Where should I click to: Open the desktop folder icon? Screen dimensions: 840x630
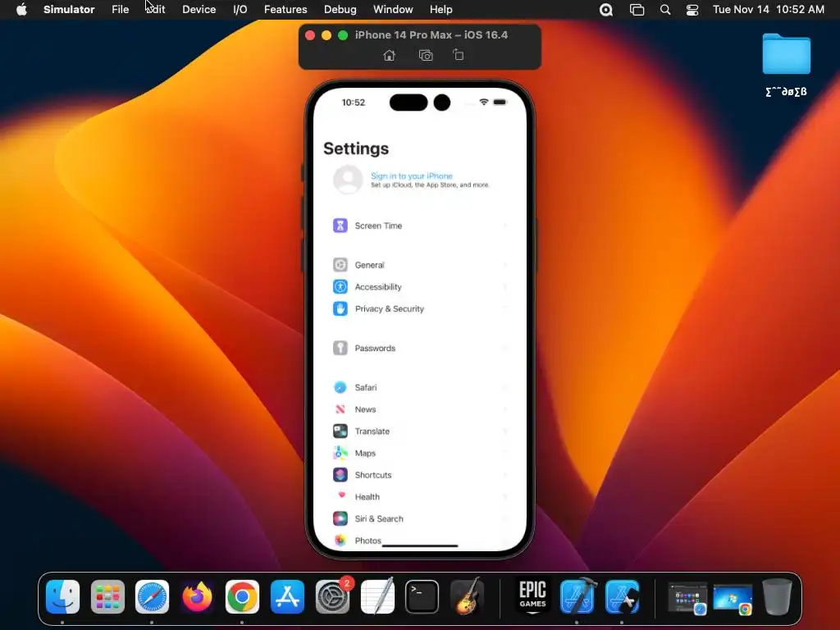(786, 53)
